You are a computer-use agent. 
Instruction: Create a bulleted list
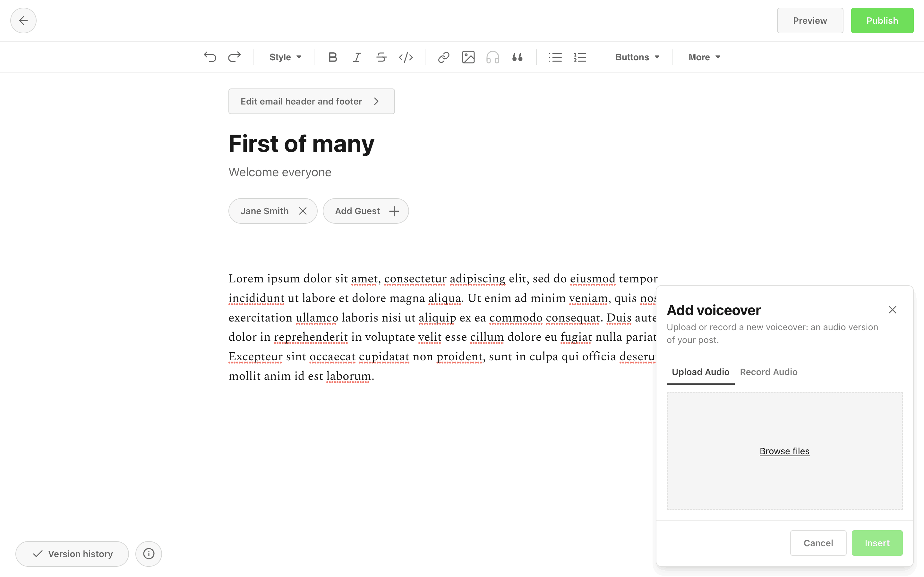(555, 57)
